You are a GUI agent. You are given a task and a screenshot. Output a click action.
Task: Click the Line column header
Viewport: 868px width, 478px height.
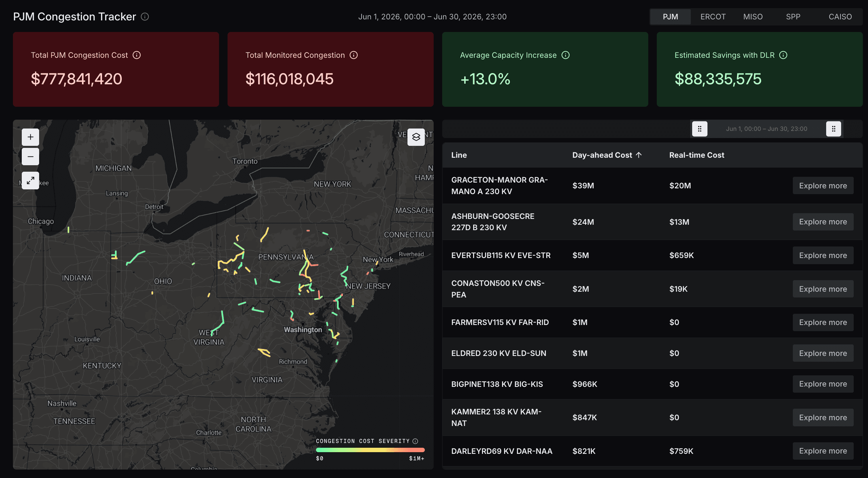(x=459, y=155)
